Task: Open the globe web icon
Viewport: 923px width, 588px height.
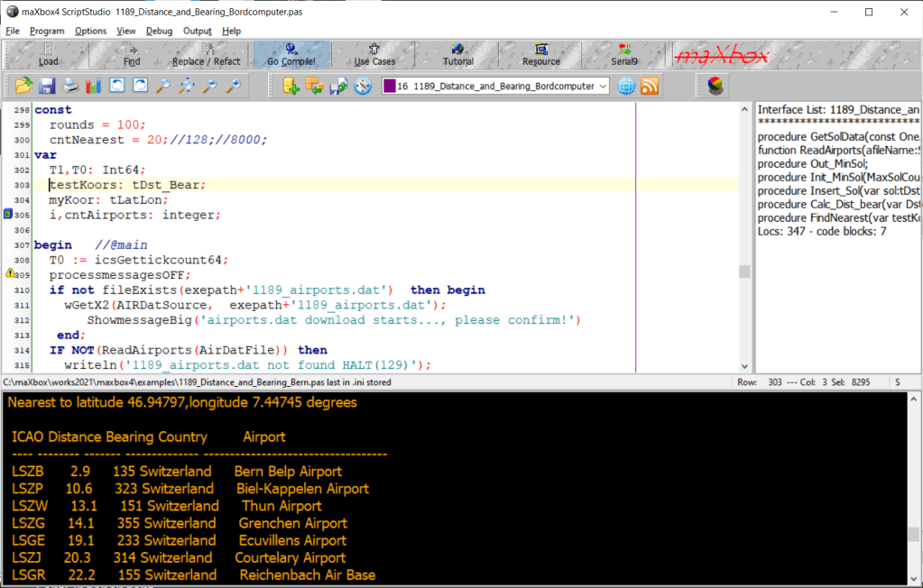Action: click(x=626, y=86)
